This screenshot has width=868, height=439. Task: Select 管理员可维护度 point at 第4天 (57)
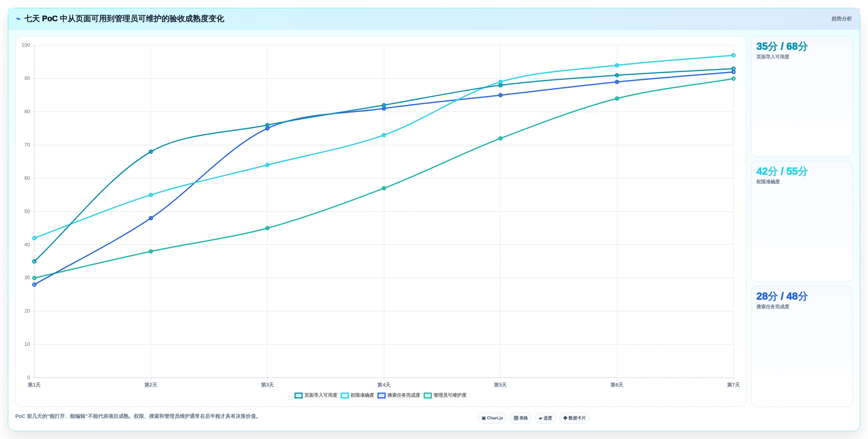[x=384, y=188]
